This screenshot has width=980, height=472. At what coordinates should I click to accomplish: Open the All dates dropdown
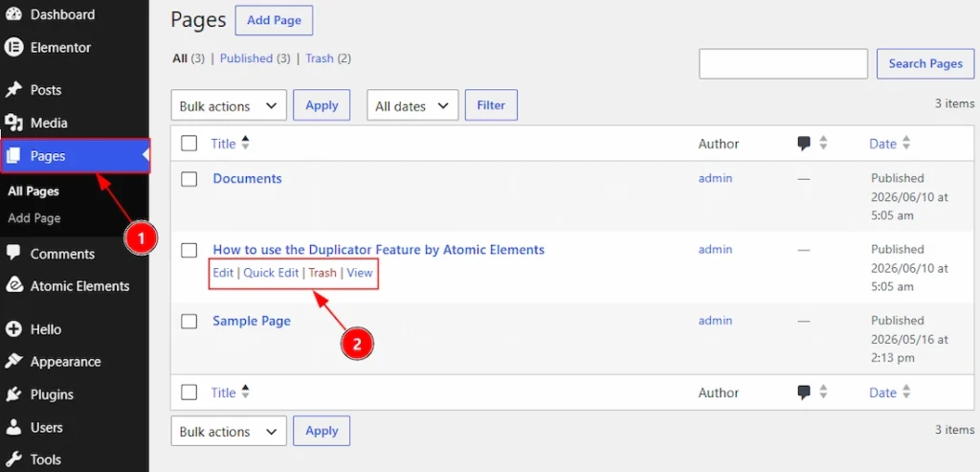click(x=412, y=105)
